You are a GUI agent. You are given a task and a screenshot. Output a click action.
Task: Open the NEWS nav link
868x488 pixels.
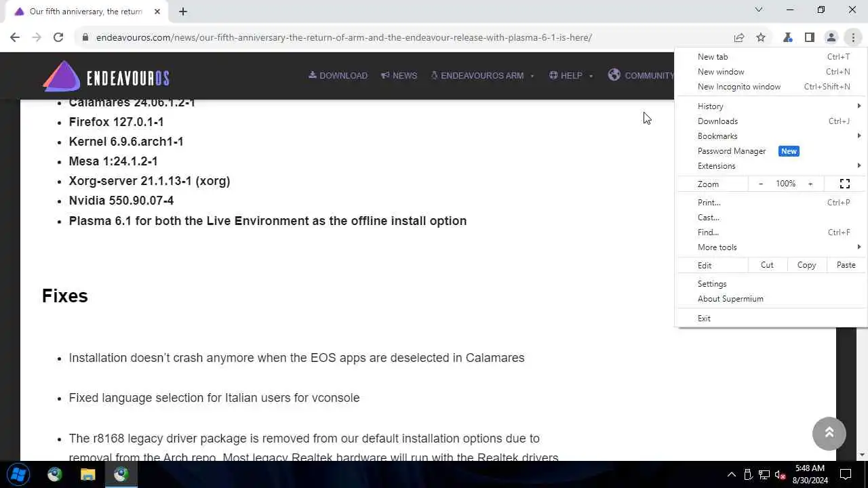pyautogui.click(x=399, y=75)
